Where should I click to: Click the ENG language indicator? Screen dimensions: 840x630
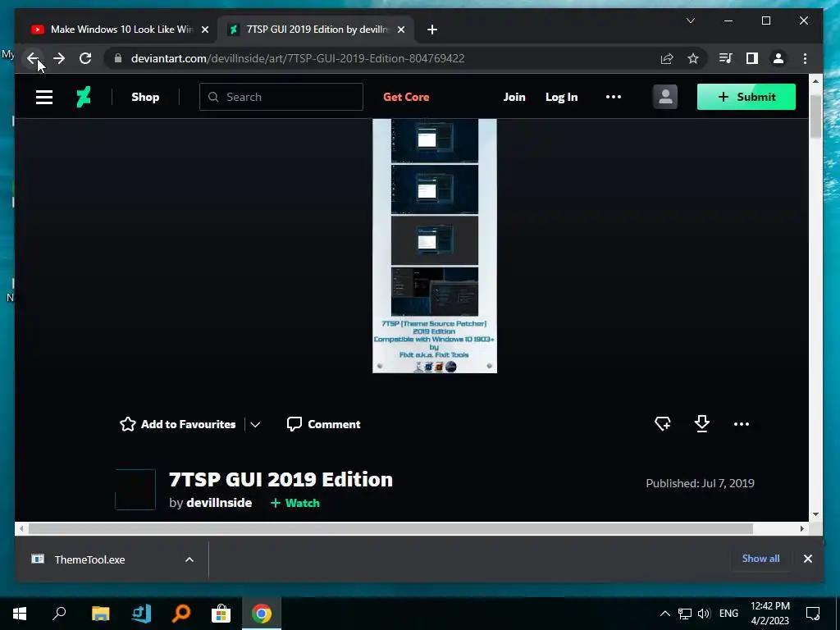pos(728,614)
